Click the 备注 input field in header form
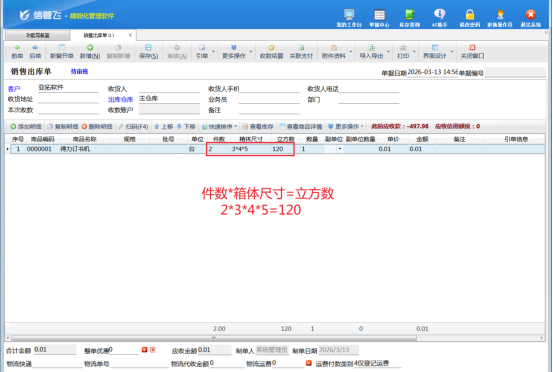The height and width of the screenshot is (372, 553). point(269,110)
